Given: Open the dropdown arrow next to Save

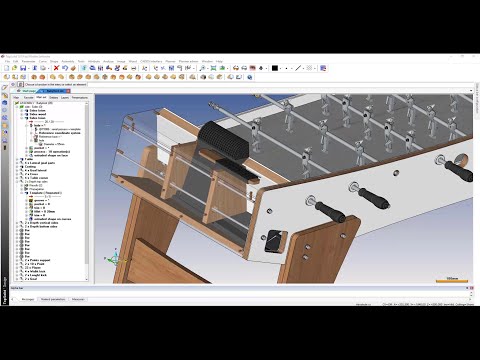Looking at the screenshot, I should 29,68.
